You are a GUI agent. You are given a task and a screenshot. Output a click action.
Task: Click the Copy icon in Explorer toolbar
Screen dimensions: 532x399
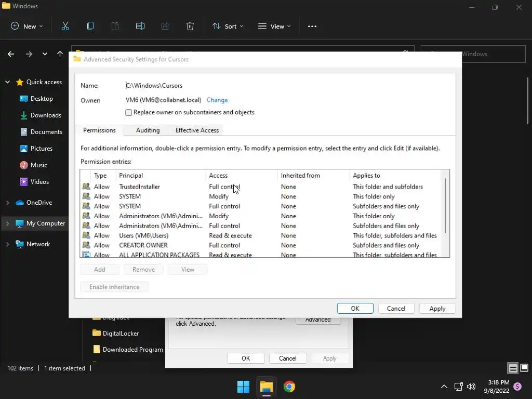click(x=90, y=26)
